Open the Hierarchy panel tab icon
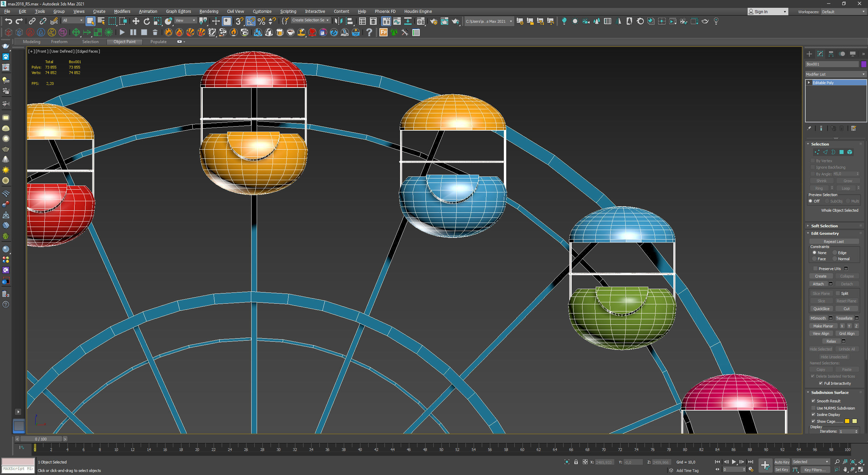This screenshot has width=868, height=475. [831, 54]
